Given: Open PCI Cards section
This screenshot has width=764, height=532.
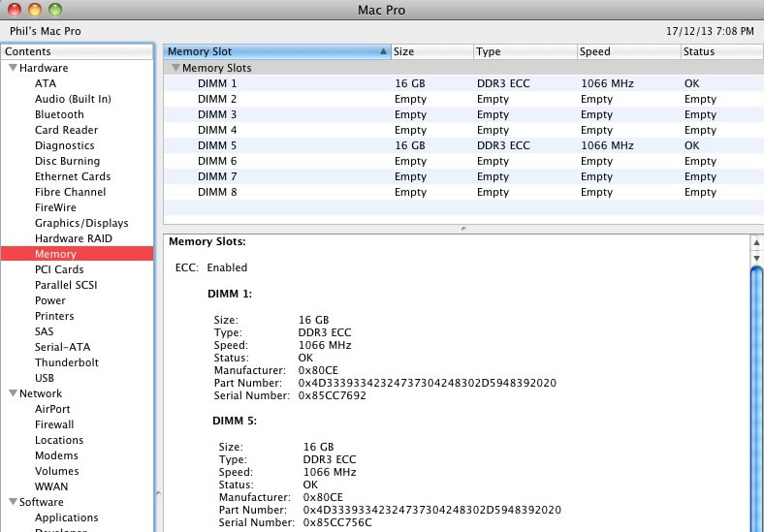Looking at the screenshot, I should point(59,269).
